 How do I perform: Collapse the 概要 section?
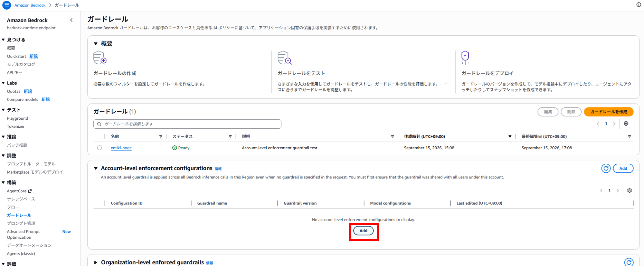point(96,43)
